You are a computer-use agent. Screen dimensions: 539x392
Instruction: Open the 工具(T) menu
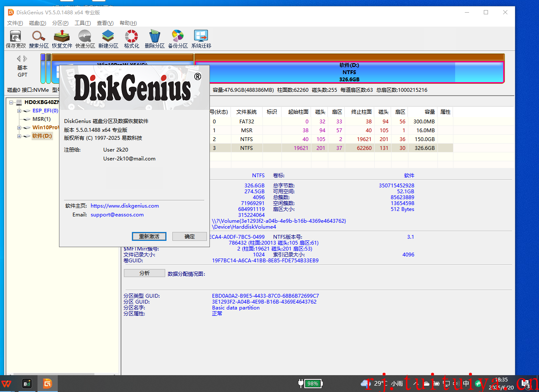coord(83,23)
